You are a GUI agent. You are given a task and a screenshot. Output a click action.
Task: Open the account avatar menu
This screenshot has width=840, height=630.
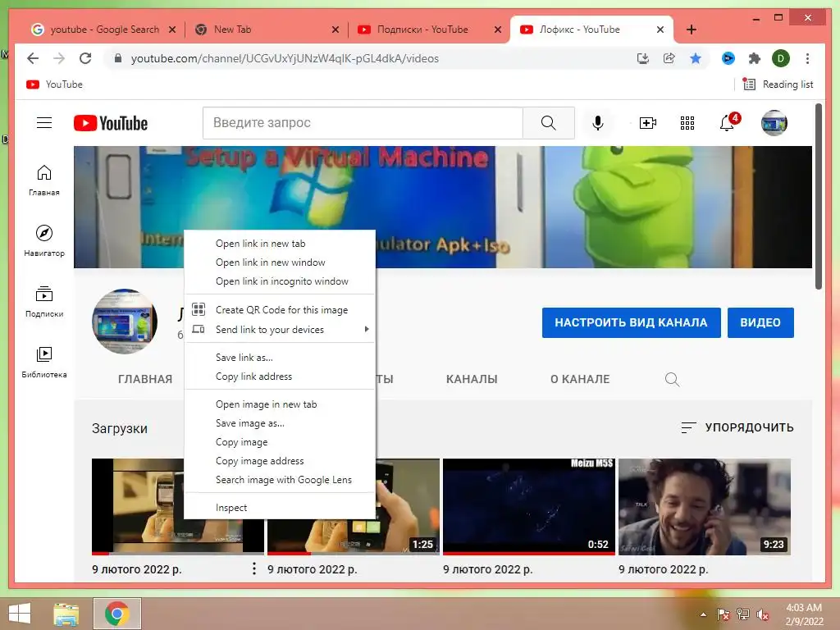[x=774, y=123]
